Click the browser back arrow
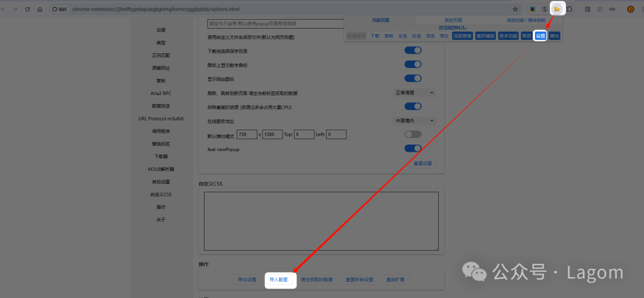 4,9
